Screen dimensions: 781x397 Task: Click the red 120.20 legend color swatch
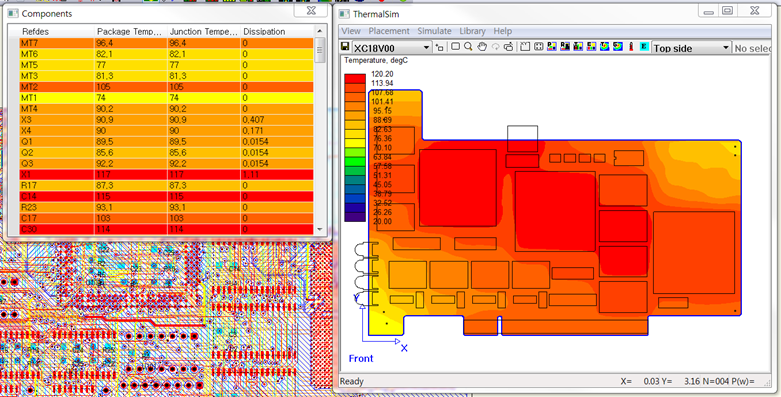[x=355, y=78]
